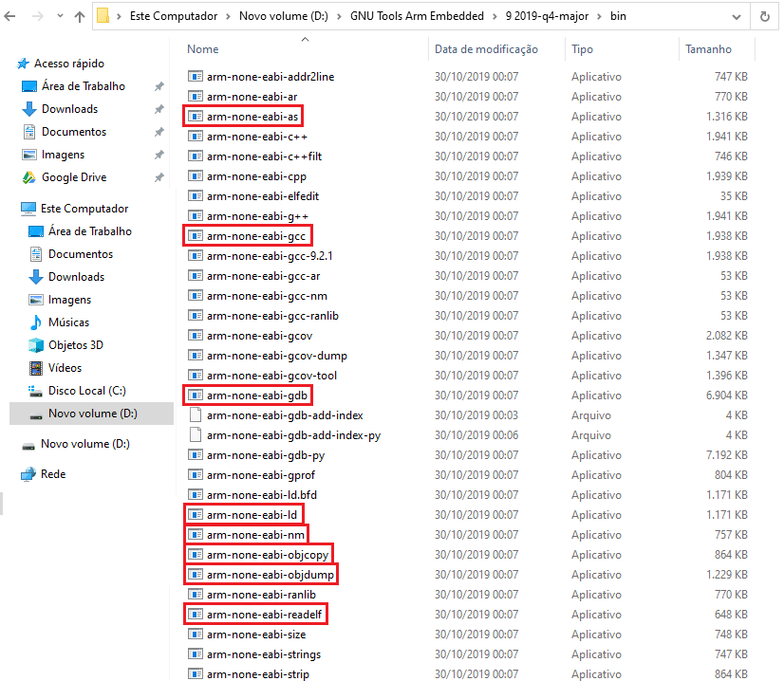Viewport: 784px width, 681px height.
Task: Click the up-one-level arrow
Action: [x=80, y=15]
